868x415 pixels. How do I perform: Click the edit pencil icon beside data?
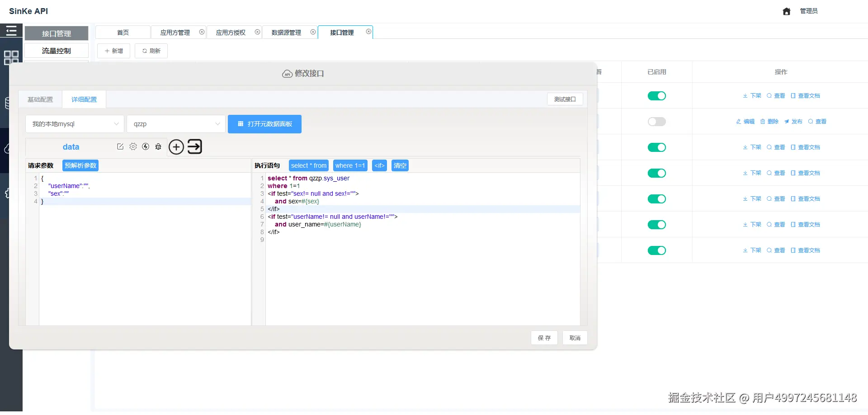tap(120, 146)
